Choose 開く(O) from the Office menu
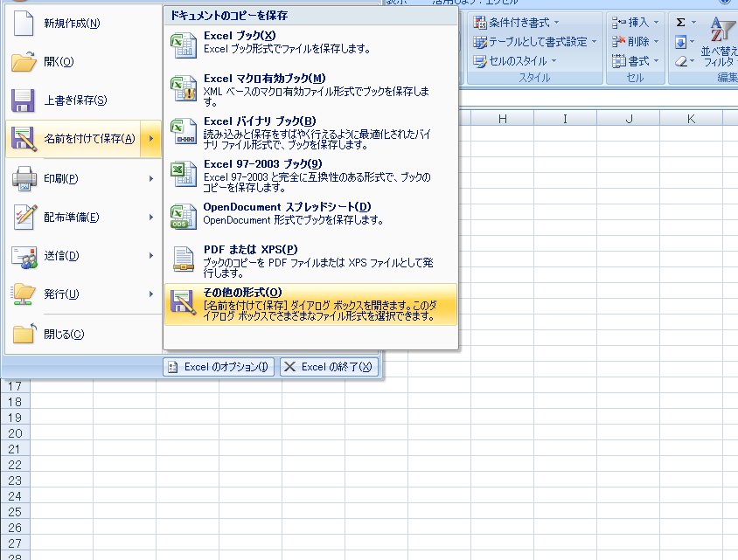The width and height of the screenshot is (738, 560). (x=83, y=62)
